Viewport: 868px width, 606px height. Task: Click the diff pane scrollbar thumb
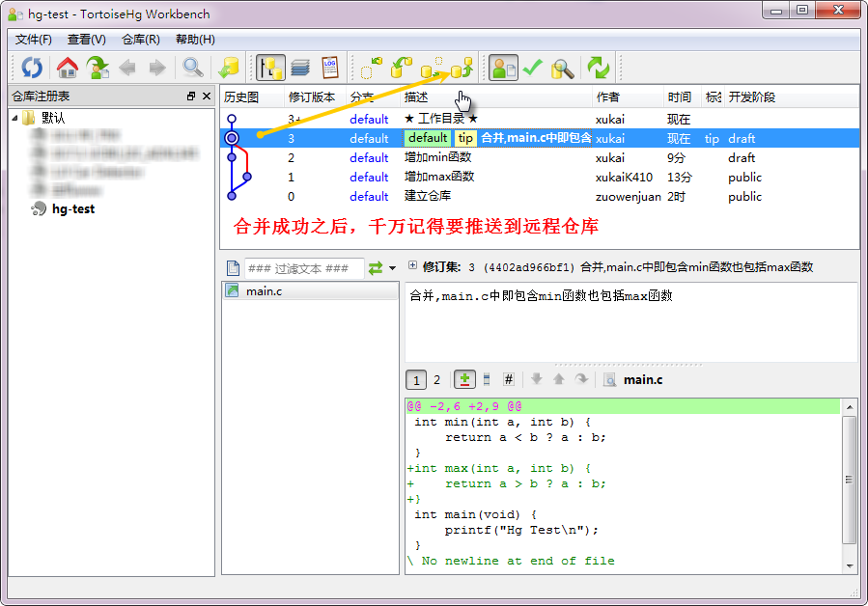pyautogui.click(x=850, y=480)
